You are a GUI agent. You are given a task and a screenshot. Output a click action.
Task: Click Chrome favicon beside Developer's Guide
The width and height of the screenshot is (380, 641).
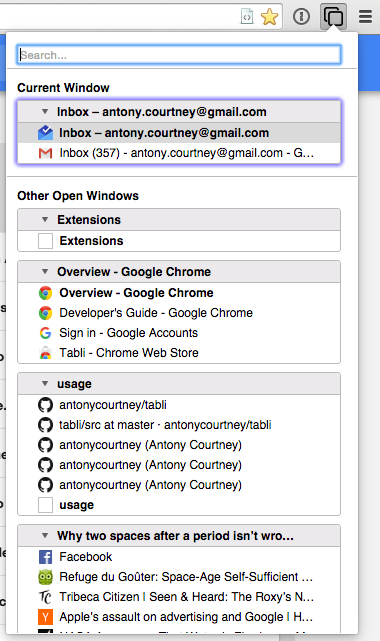tap(45, 313)
